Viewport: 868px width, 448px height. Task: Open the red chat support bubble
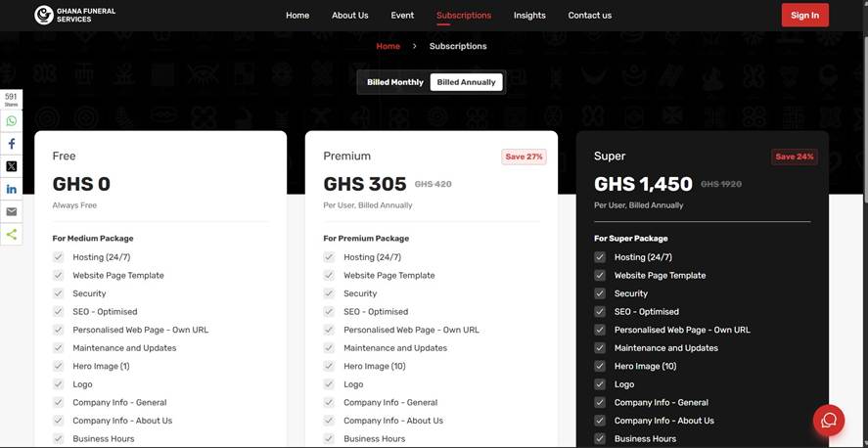tap(829, 421)
